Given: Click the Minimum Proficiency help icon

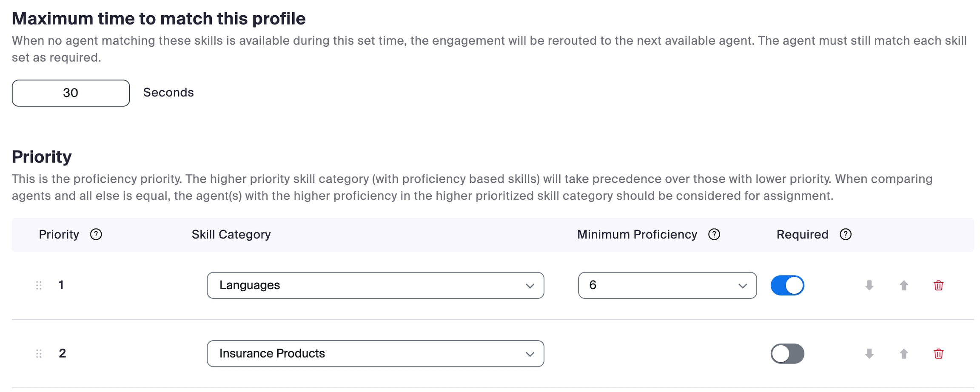Looking at the screenshot, I should click(714, 234).
